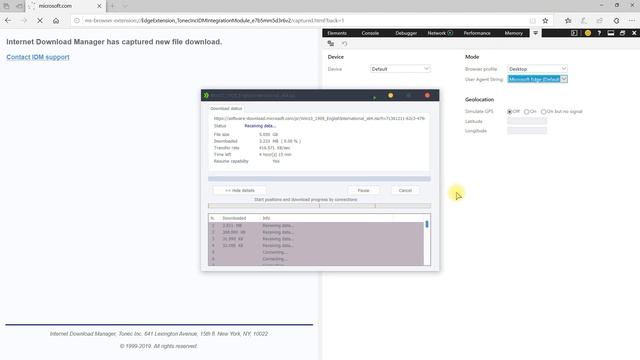Click the browser address bar URL

click(x=214, y=20)
